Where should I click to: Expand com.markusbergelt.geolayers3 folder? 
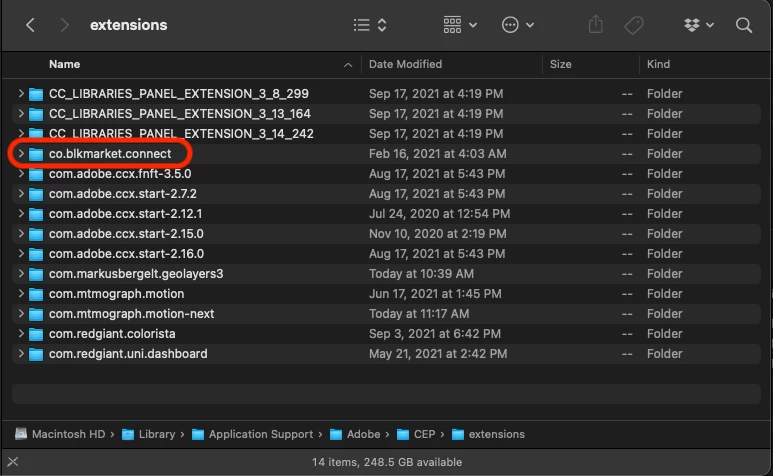pos(21,273)
